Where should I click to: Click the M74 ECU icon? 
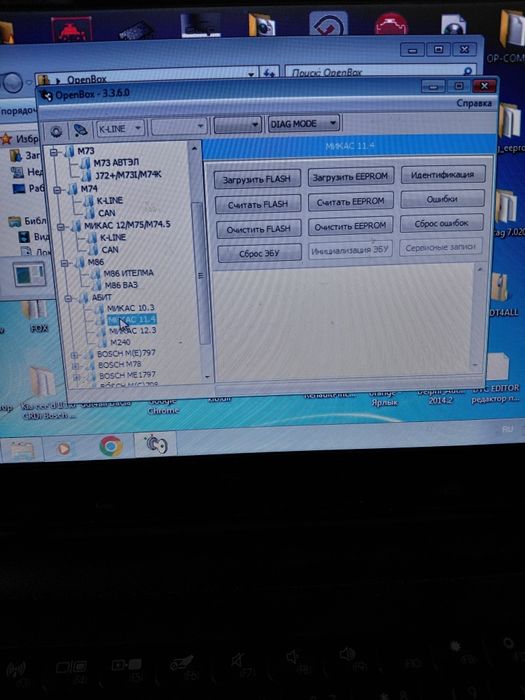73,190
